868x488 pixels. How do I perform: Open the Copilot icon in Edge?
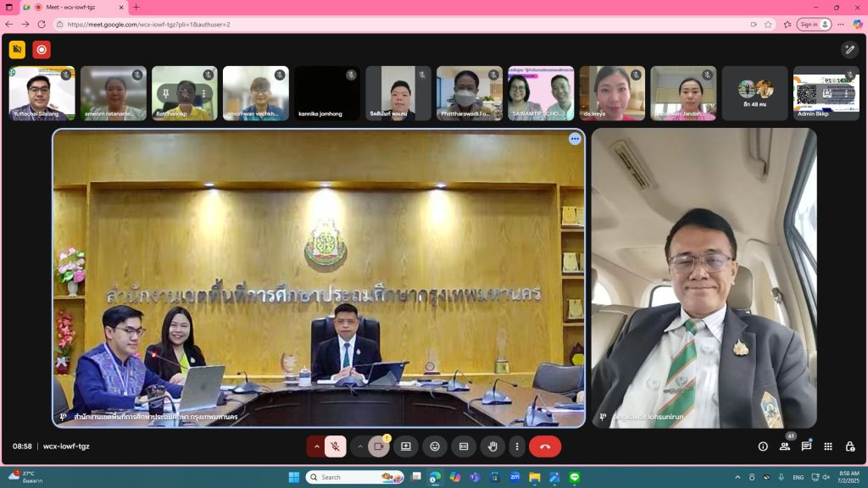858,25
